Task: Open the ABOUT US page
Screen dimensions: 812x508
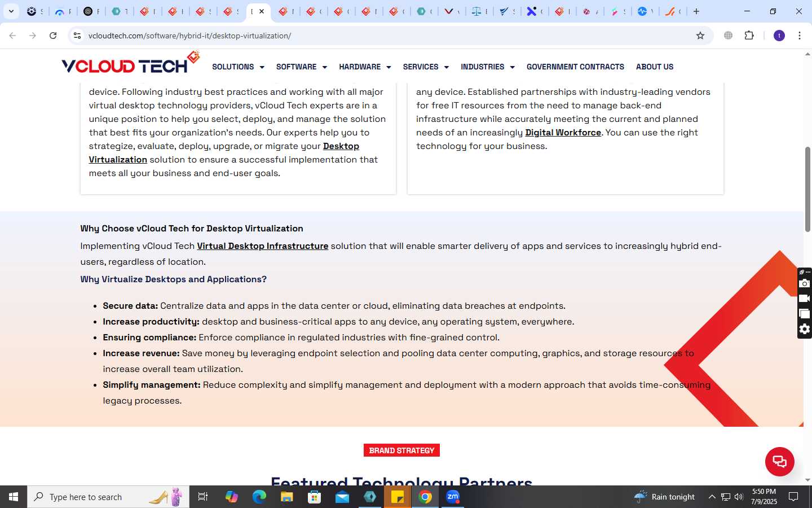Action: pos(655,67)
